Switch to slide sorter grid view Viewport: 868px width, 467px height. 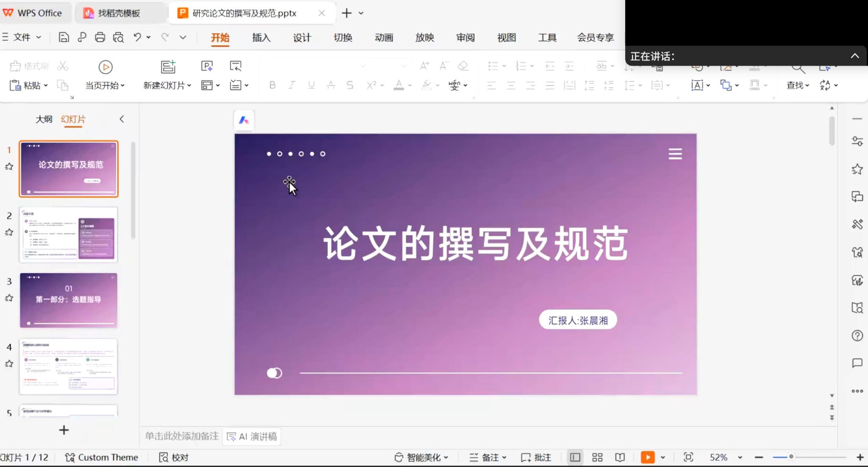click(597, 457)
